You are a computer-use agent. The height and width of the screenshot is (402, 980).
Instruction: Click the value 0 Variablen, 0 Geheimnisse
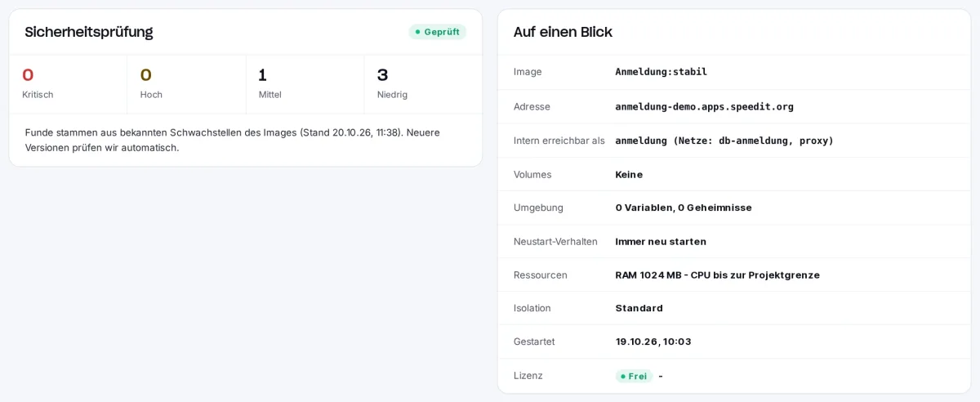point(684,208)
